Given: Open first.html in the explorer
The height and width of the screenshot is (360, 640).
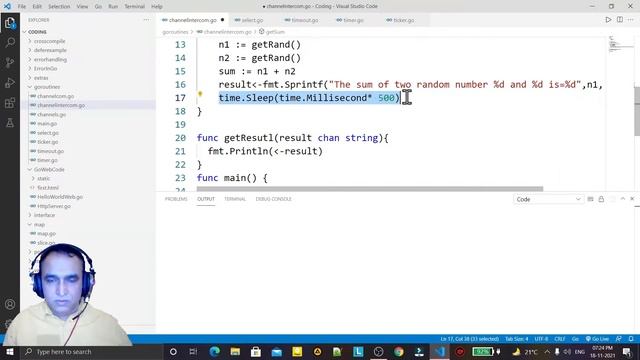Looking at the screenshot, I should pos(48,188).
